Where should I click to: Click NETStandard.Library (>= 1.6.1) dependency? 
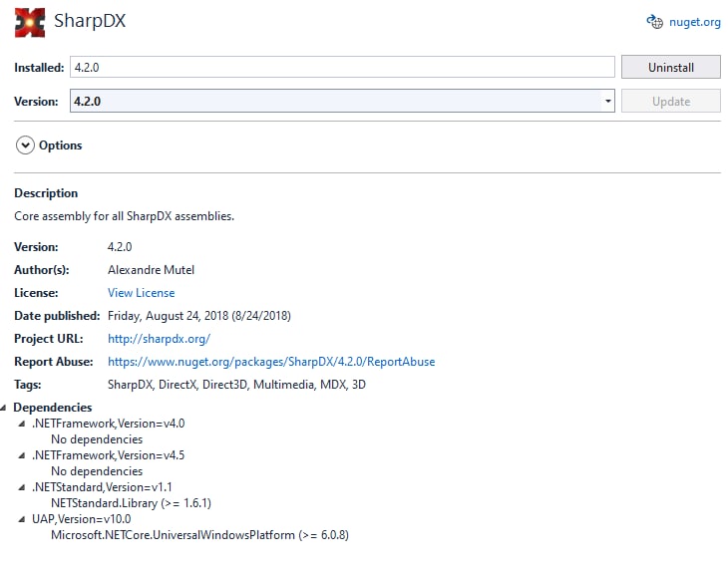[x=131, y=503]
